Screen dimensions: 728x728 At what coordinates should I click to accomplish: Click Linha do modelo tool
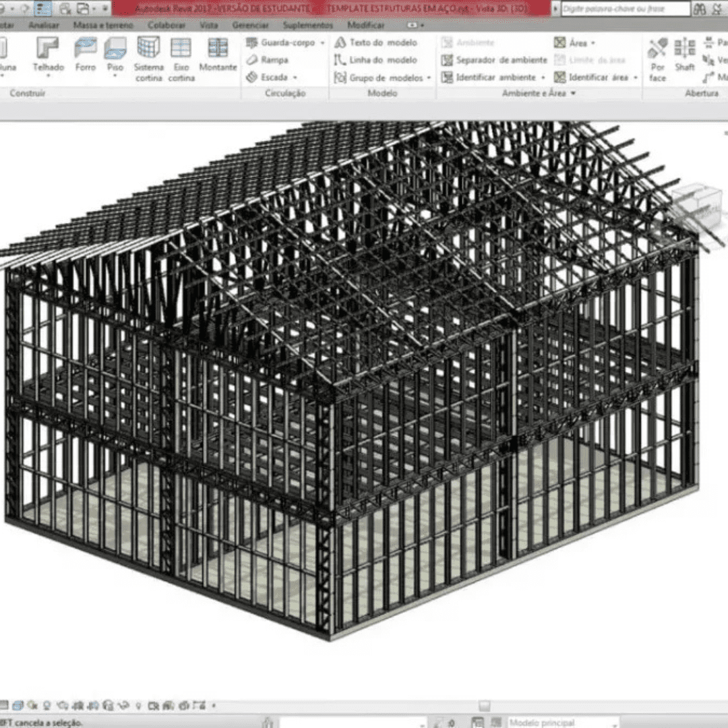point(376,60)
